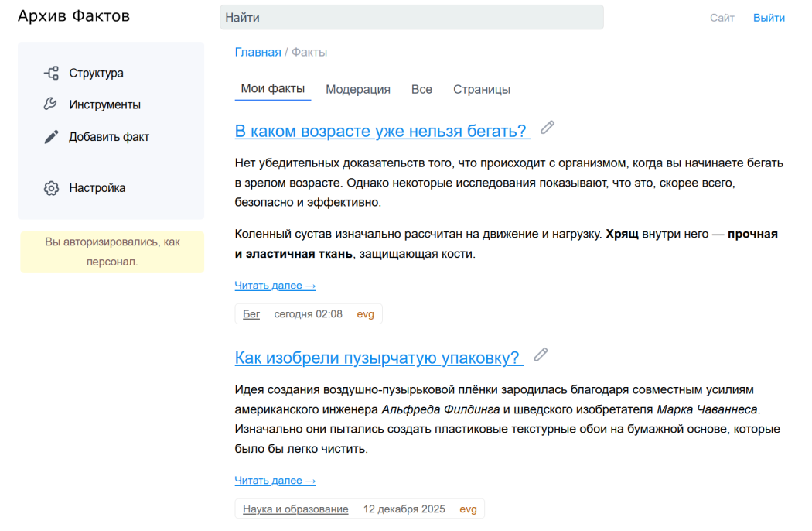Switch to the Модерация tab
Image resolution: width=812 pixels, height=531 pixels.
358,89
